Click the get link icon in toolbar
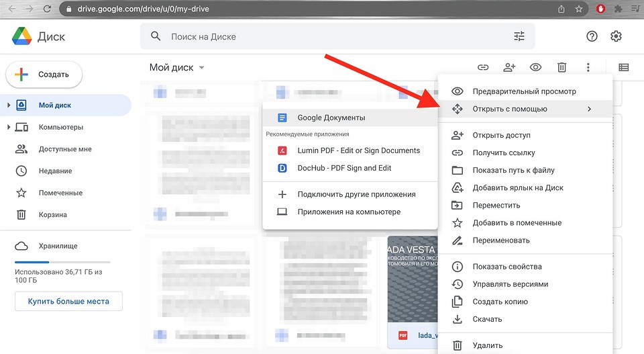Screen dimensions: 644x354 483,67
